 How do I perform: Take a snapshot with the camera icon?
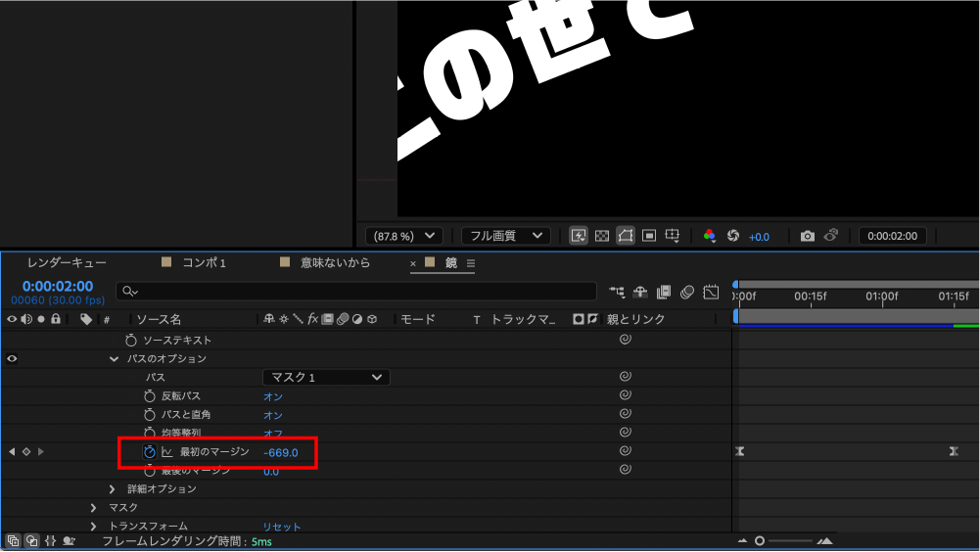point(808,236)
